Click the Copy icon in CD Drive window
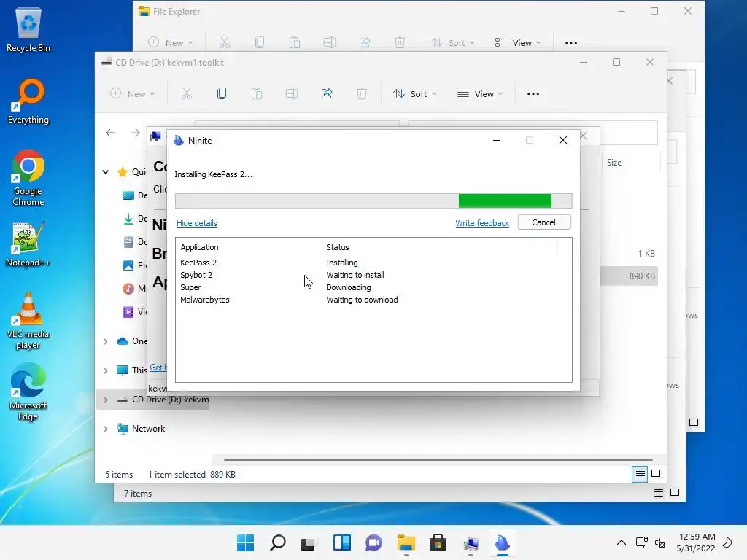This screenshot has height=560, width=747. [x=222, y=94]
